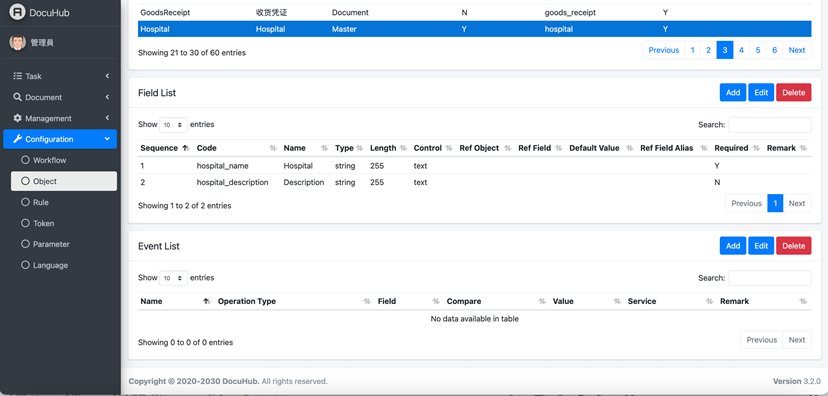This screenshot has width=828, height=396.
Task: Click page 1 in Field List pagination
Action: pos(775,203)
